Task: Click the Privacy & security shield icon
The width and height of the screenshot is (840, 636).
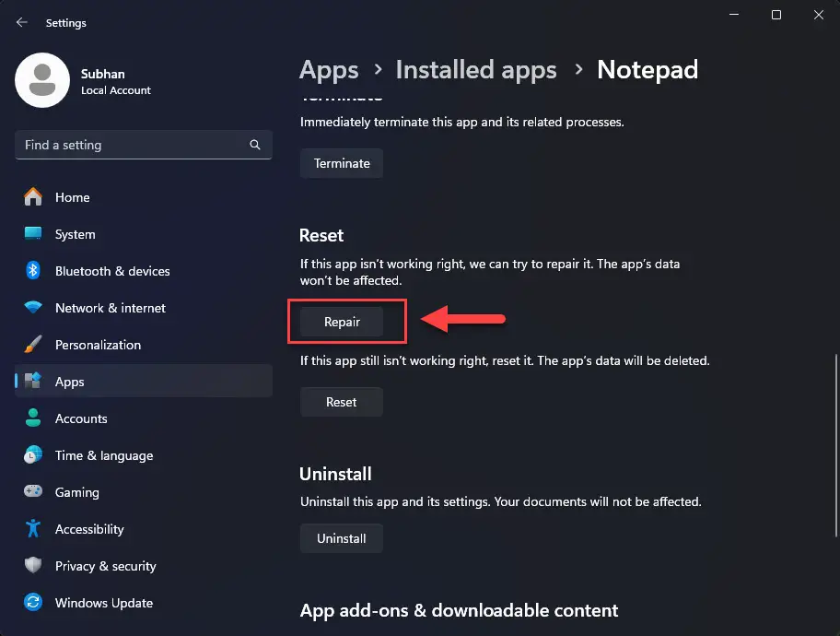Action: point(33,565)
